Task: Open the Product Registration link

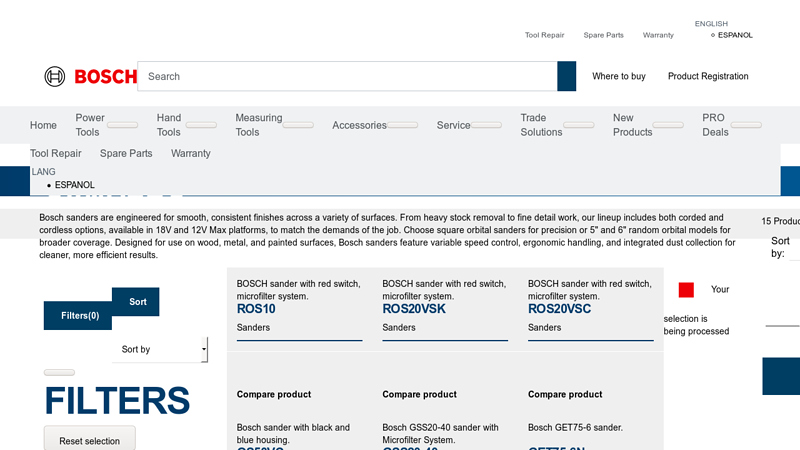Action: pos(707,76)
